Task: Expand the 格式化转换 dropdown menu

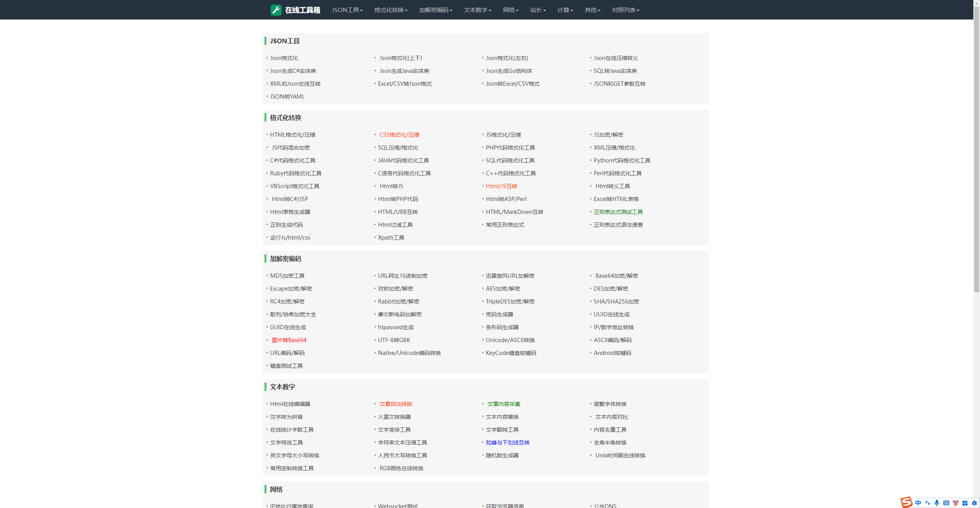Action: pyautogui.click(x=391, y=10)
